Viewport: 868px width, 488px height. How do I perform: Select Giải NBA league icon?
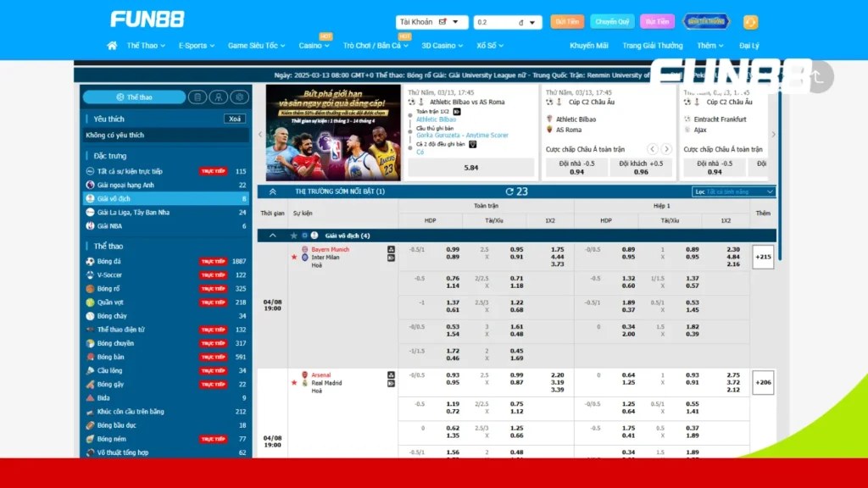point(90,225)
